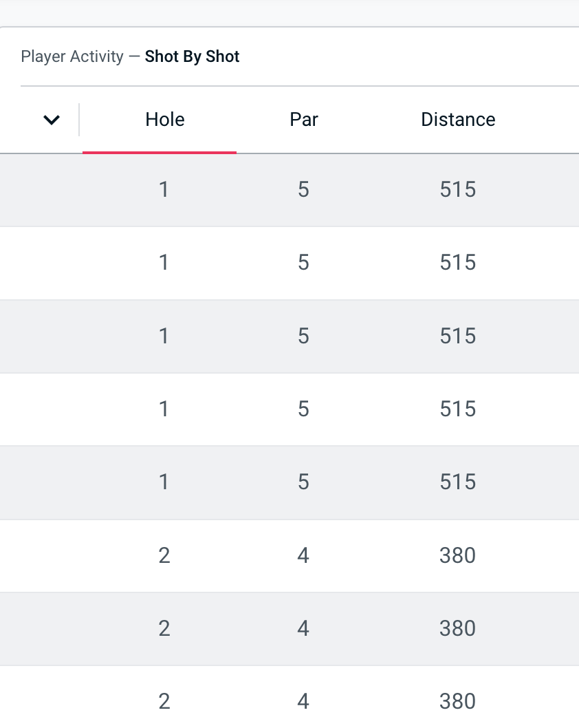Click distance 515 in the second row
Screen dimensions: 579x728
pyautogui.click(x=458, y=263)
